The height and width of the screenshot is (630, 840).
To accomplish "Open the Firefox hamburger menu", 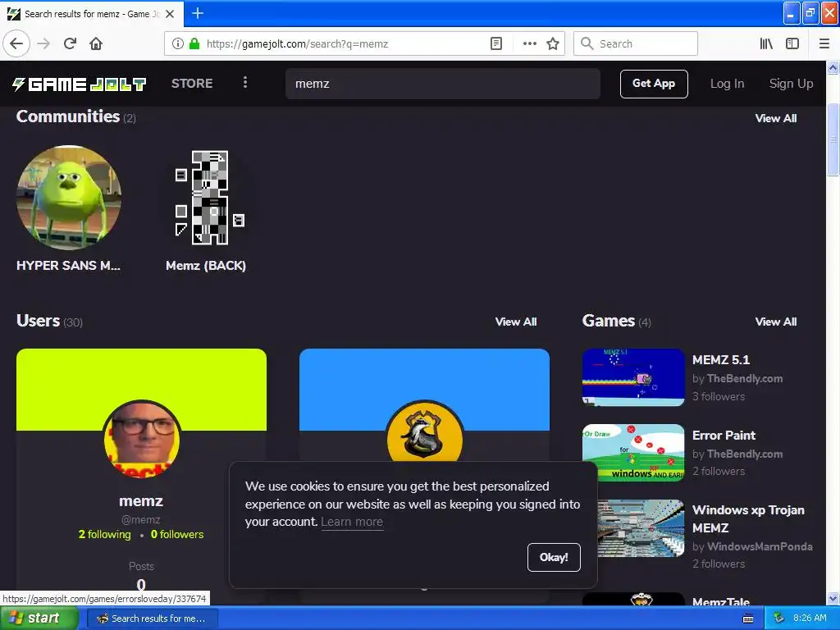I will (824, 43).
